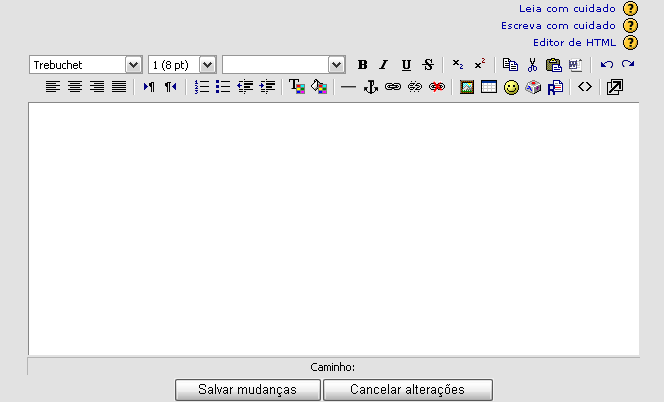
Task: Insert a horizontal rule
Action: pyautogui.click(x=348, y=87)
